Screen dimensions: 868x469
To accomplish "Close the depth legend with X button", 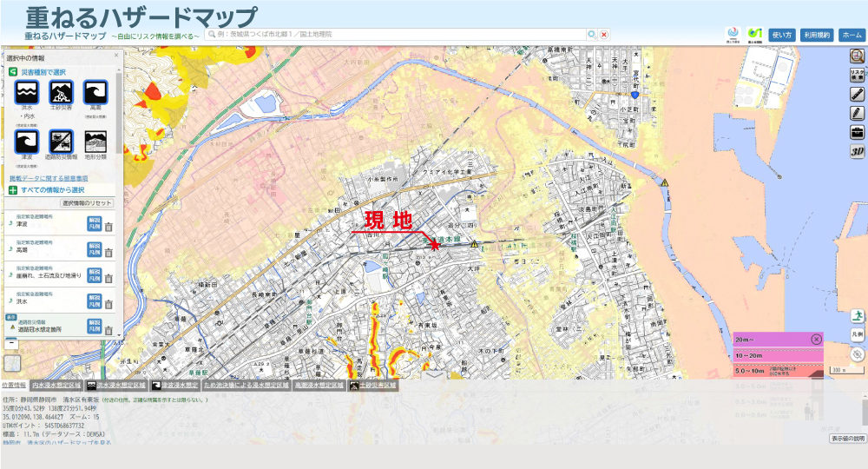I will coord(816,340).
